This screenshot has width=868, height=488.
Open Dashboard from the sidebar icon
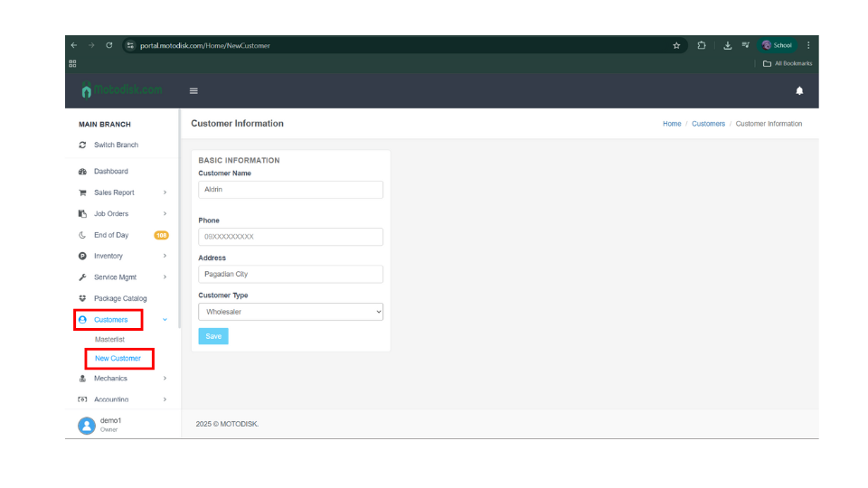click(82, 171)
